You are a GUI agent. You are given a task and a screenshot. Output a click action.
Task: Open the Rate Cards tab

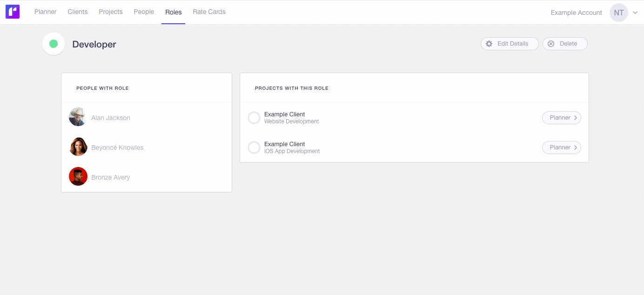(x=209, y=12)
